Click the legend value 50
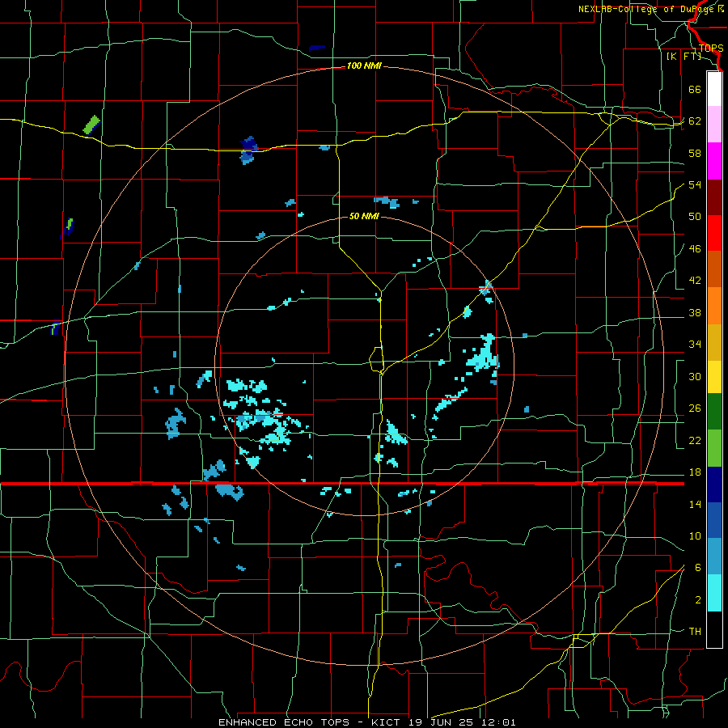This screenshot has height=728, width=728. point(695,217)
